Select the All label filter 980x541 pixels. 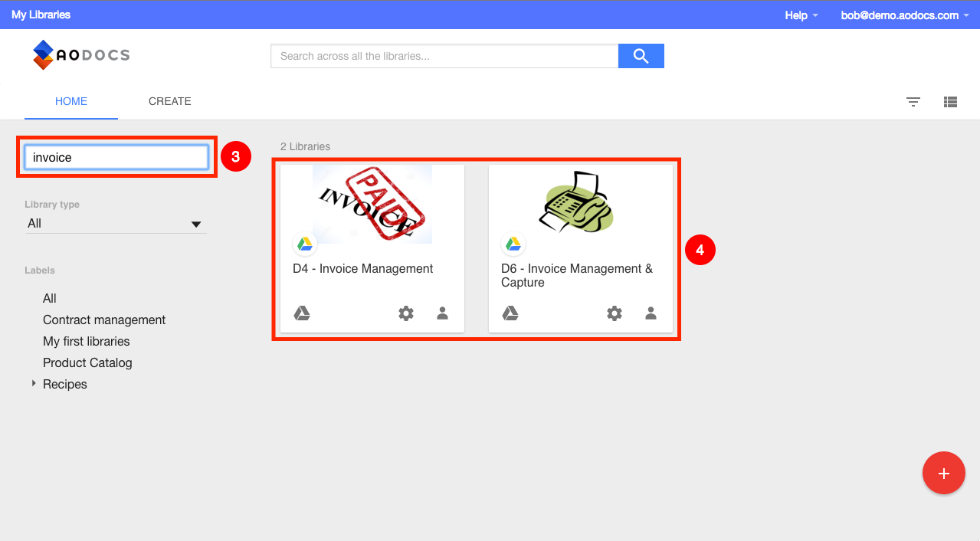tap(50, 299)
